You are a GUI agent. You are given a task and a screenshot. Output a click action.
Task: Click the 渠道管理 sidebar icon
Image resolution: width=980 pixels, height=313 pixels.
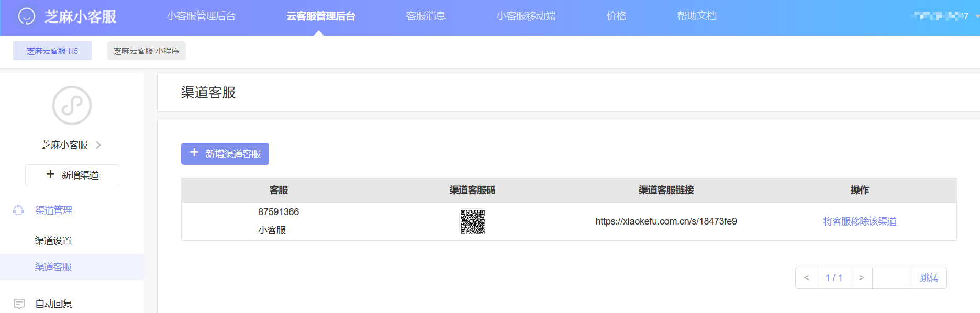tap(18, 210)
